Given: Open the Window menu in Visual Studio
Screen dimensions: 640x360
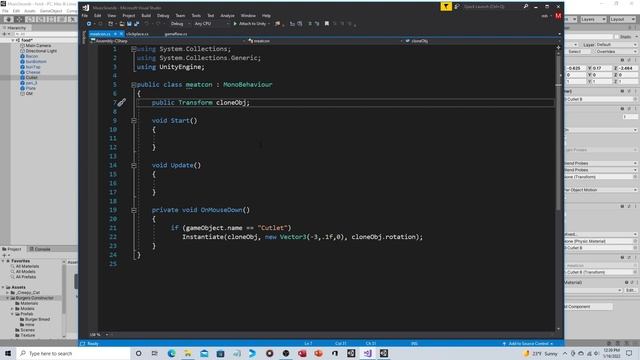Looking at the screenshot, I should (248, 16).
